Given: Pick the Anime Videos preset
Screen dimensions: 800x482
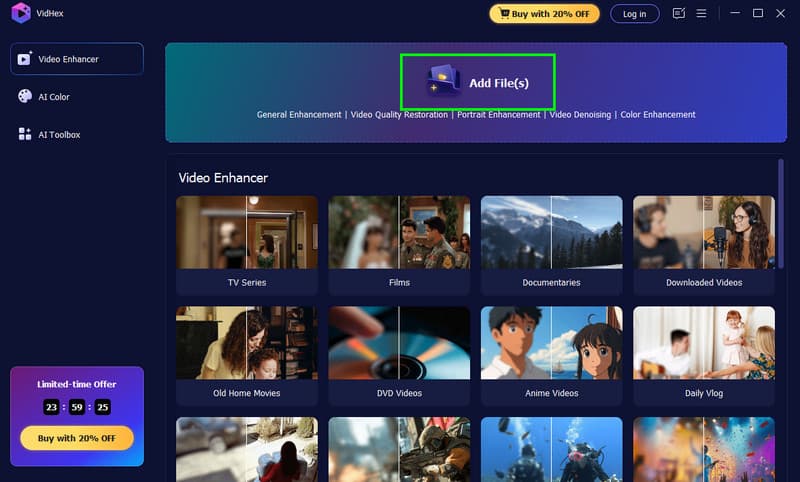Looking at the screenshot, I should point(551,343).
